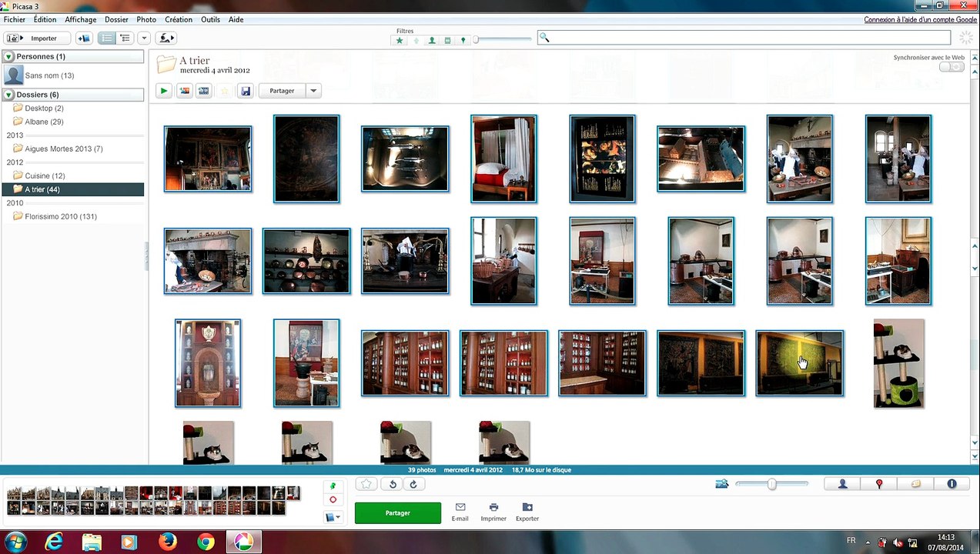980x554 pixels.
Task: Open Google account sign-in link
Action: tap(920, 20)
